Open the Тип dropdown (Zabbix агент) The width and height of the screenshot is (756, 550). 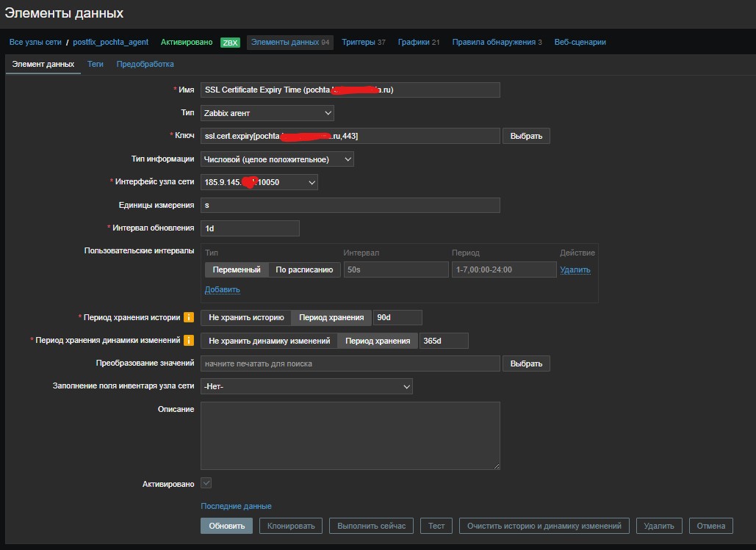[267, 113]
